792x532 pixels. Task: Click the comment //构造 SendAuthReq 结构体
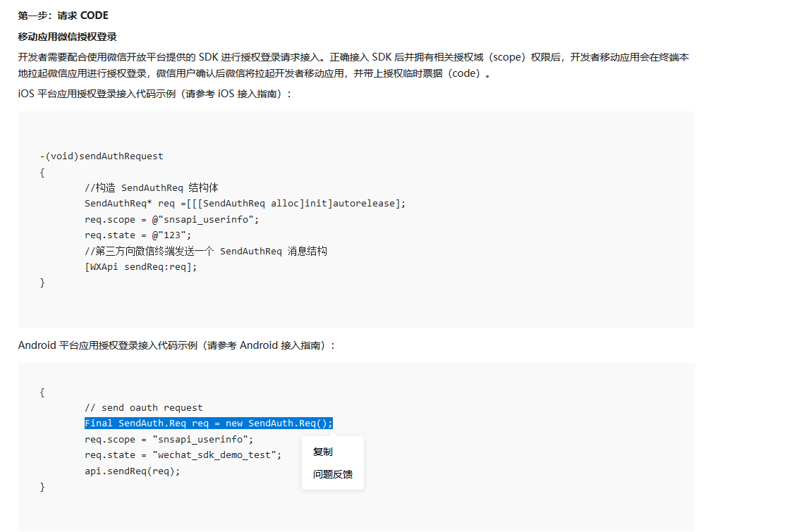pos(152,187)
